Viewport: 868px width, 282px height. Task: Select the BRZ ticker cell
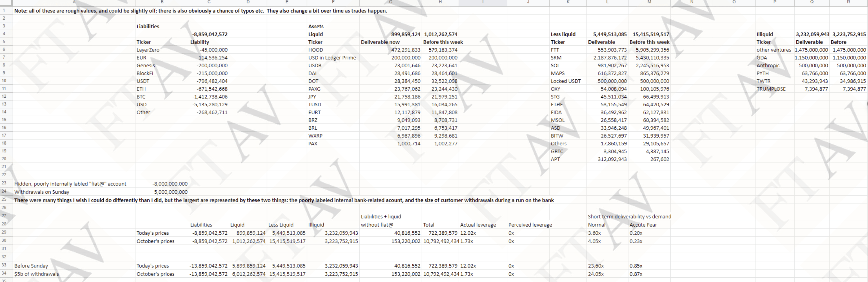click(x=313, y=120)
